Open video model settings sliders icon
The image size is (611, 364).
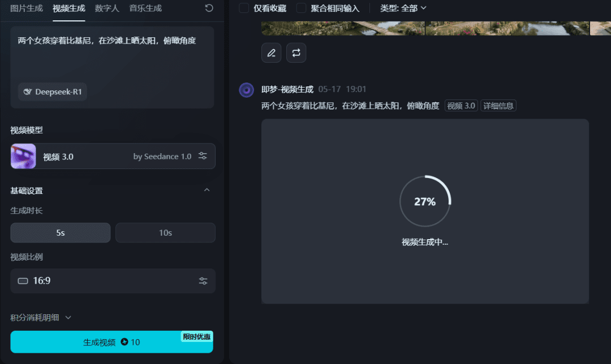tap(203, 156)
